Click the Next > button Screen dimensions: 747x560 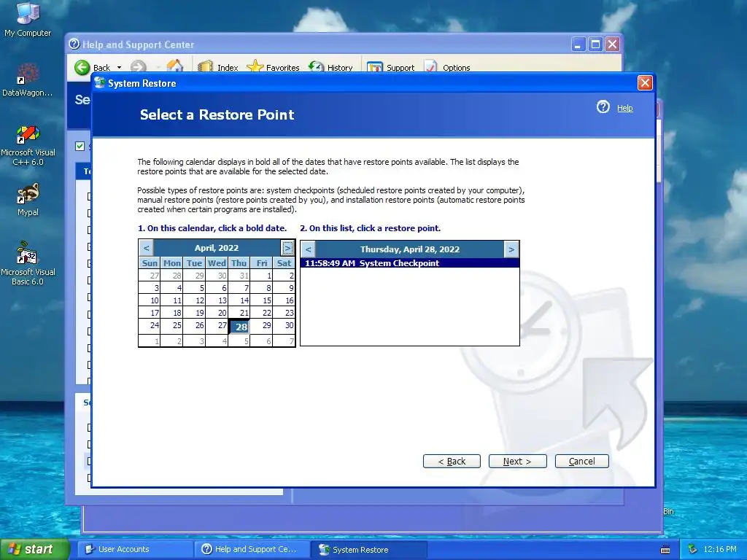coord(517,461)
